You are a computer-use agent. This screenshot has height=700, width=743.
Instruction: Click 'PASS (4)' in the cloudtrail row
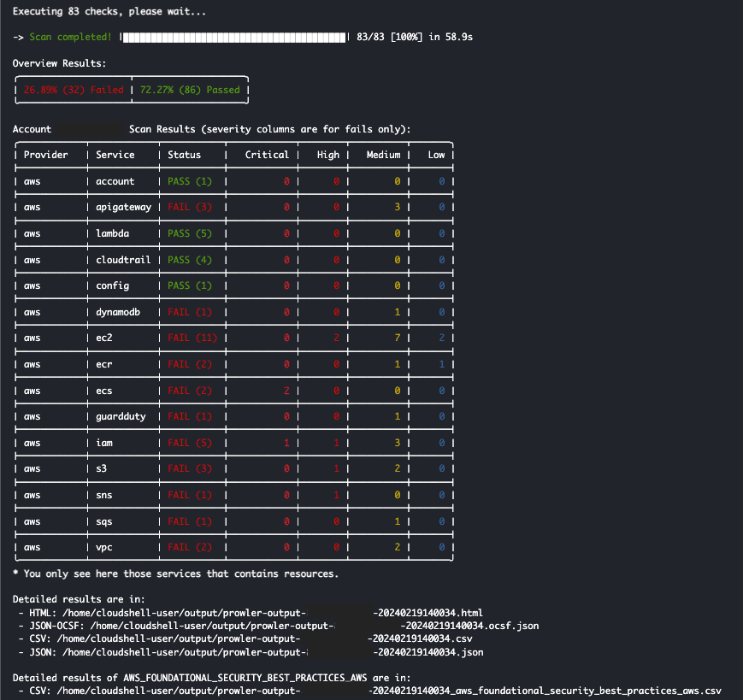[x=190, y=260]
